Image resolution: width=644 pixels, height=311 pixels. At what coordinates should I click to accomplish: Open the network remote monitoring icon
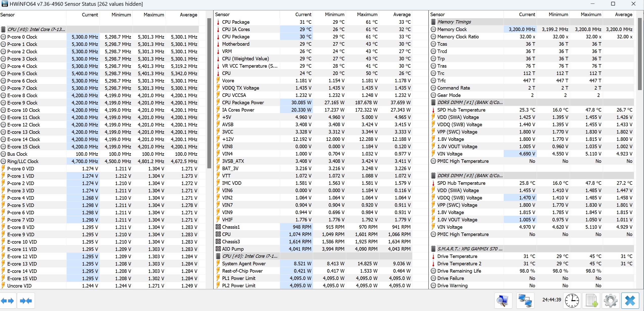525,301
